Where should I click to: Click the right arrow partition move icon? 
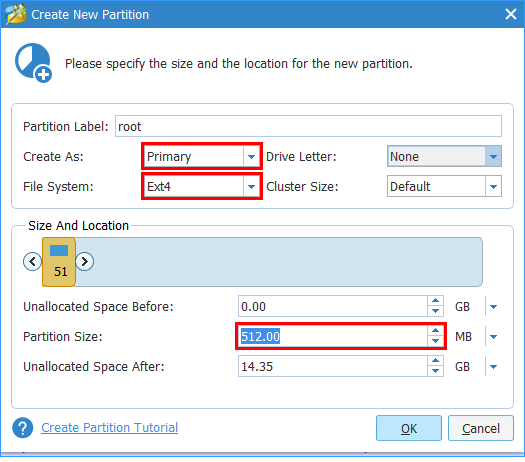84,261
